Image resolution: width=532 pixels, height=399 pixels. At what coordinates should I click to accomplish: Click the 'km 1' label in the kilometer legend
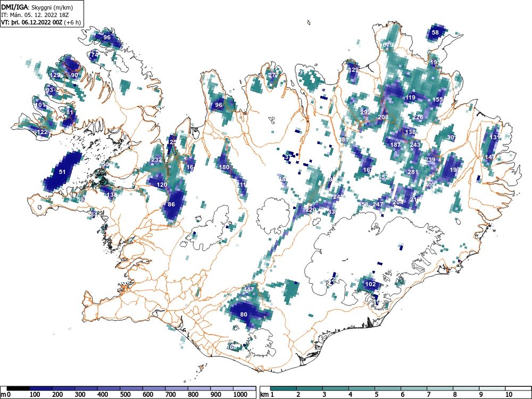tap(267, 395)
